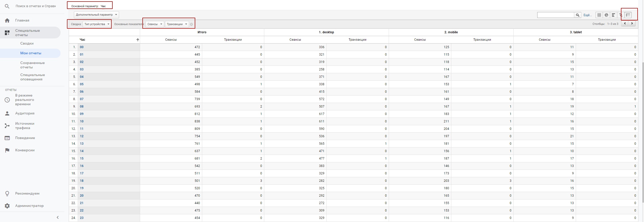This screenshot has width=644, height=222.
Task: Click the page vertical scrollbar
Action: [x=643, y=132]
